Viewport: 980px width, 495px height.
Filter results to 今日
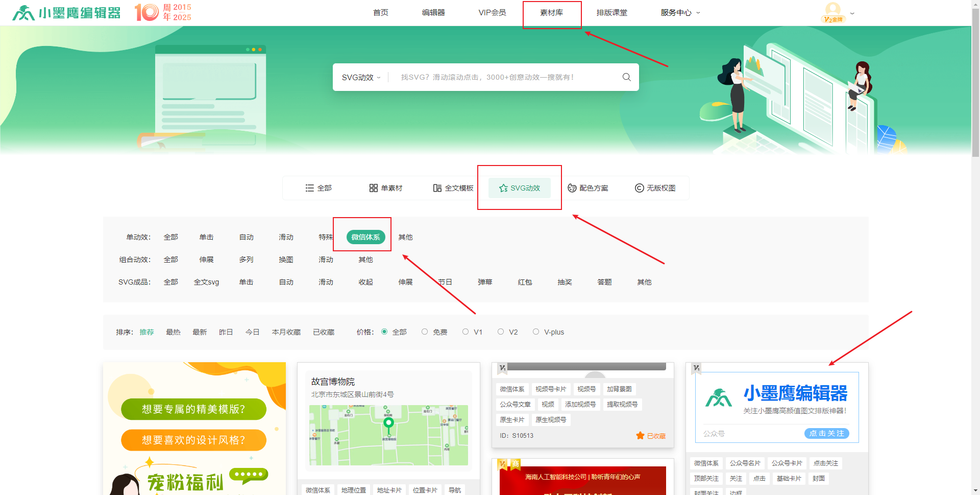tap(253, 332)
